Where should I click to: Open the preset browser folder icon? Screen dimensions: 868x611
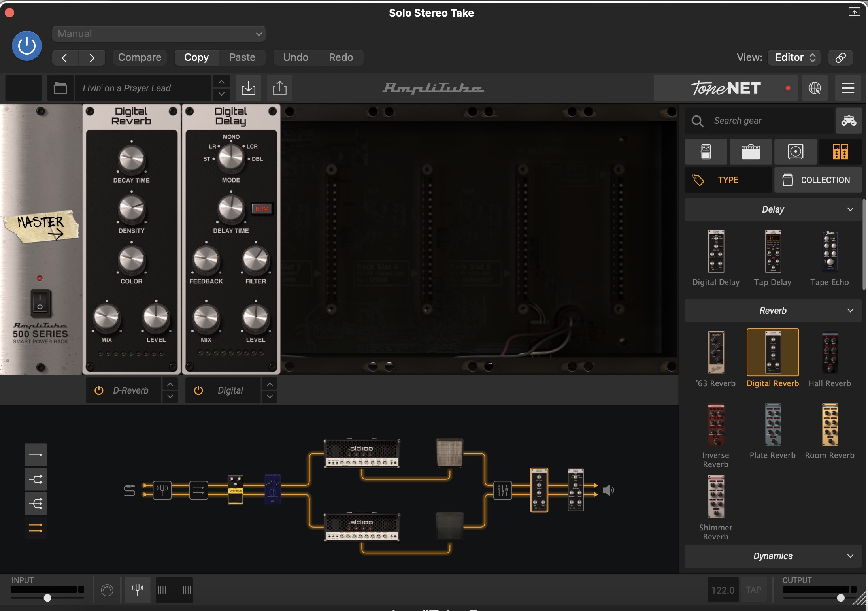click(60, 88)
